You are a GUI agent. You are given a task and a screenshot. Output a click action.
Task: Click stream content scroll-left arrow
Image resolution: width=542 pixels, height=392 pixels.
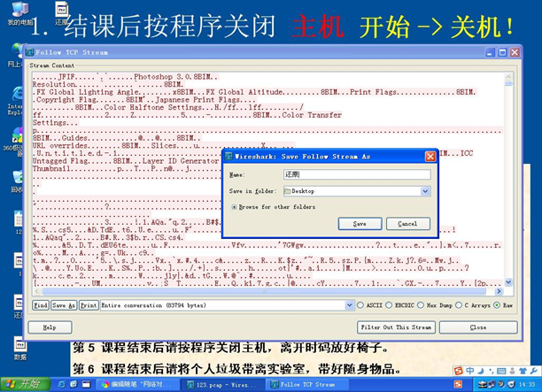(x=36, y=291)
